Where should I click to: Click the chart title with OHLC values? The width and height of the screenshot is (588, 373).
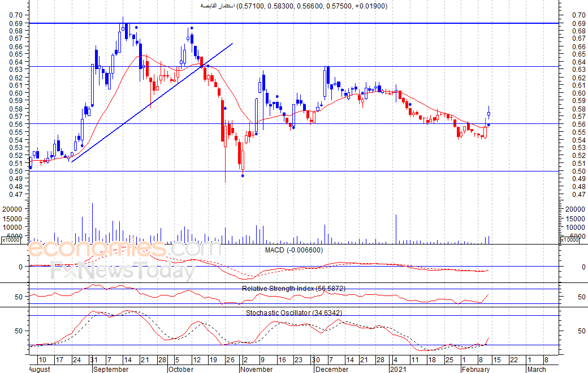click(293, 6)
